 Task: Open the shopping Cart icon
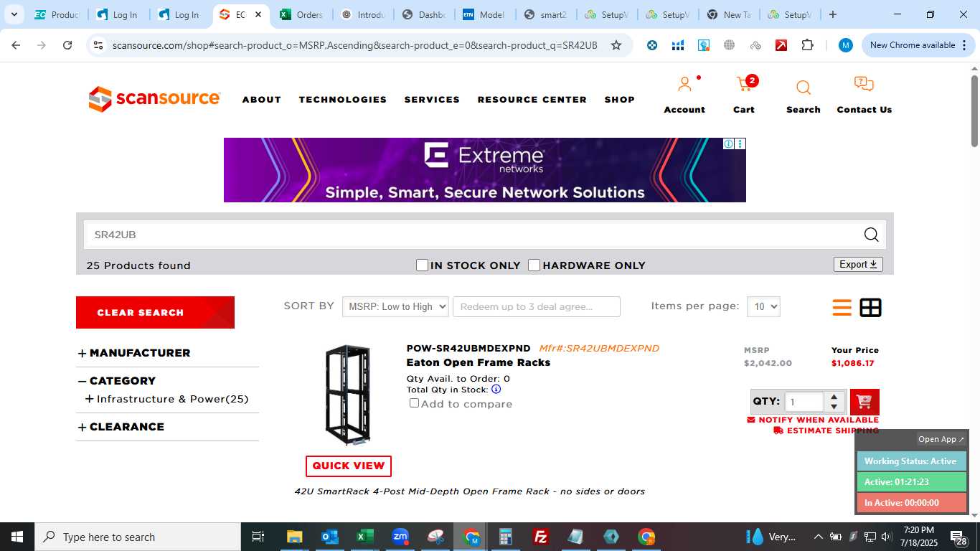[745, 85]
